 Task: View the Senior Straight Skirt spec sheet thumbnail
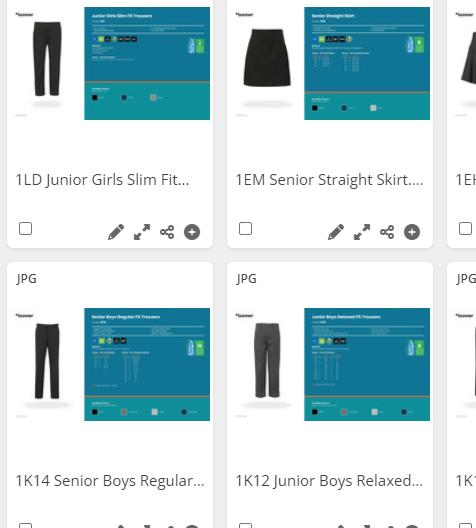(x=367, y=63)
